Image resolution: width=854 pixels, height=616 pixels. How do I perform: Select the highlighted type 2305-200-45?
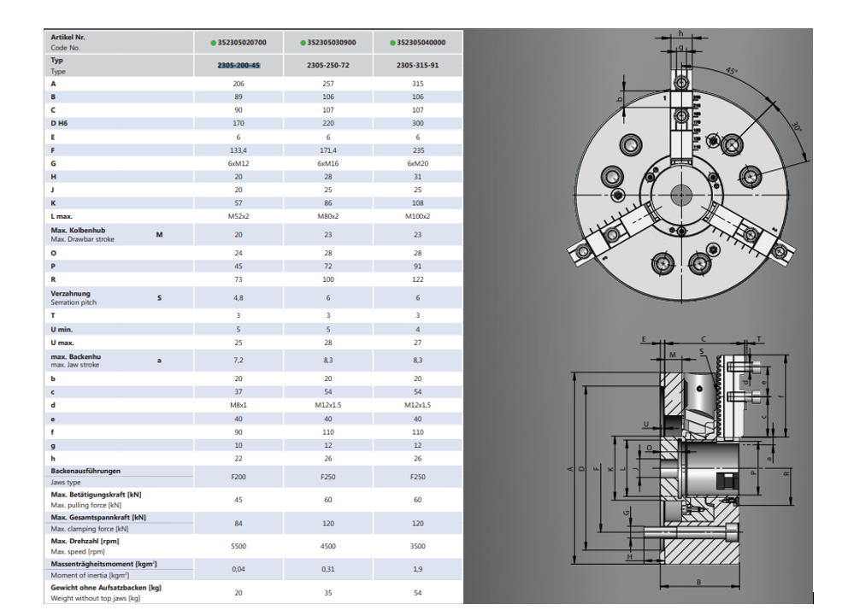(x=239, y=65)
